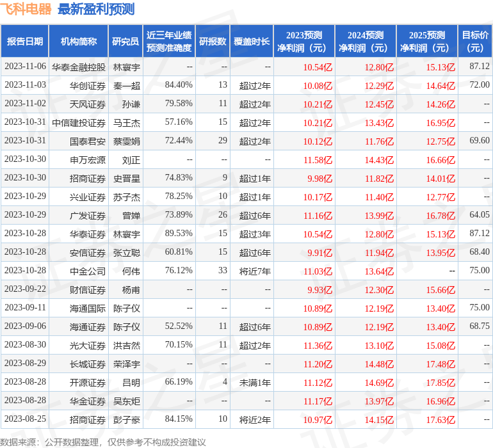Click researcher name 荣泽宇
The height and width of the screenshot is (448, 493).
coord(127,364)
